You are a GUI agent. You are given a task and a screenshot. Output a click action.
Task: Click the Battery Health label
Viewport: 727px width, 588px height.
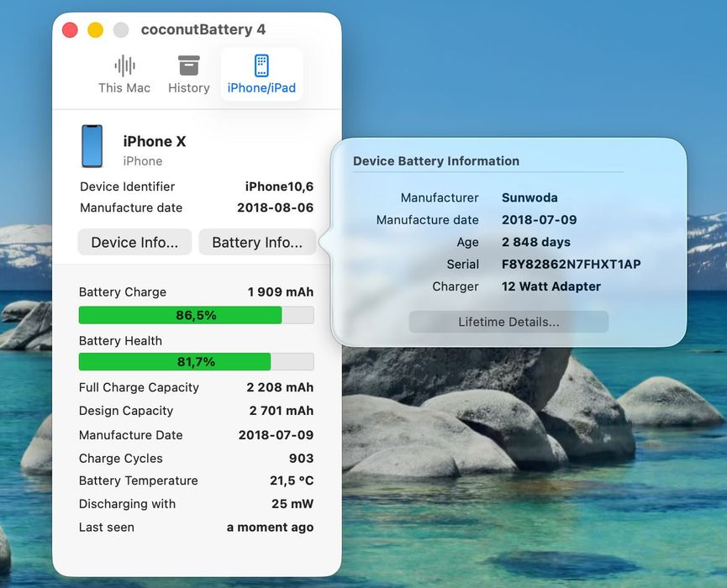[x=120, y=340]
